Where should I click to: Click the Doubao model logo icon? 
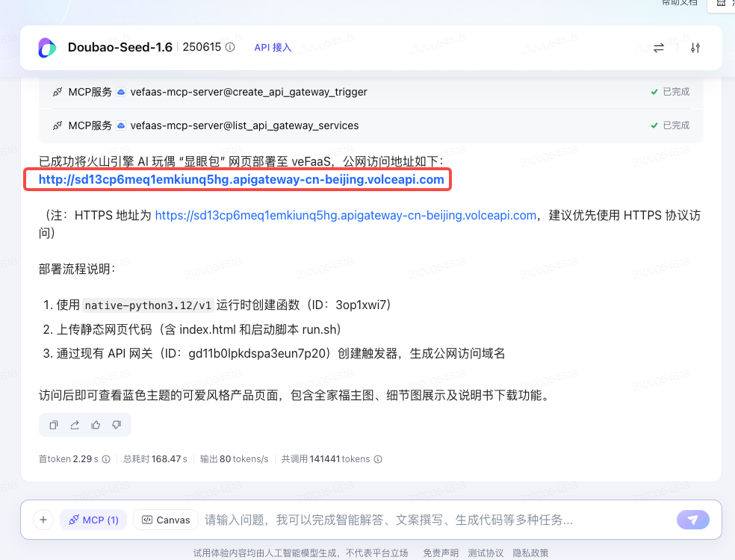point(47,48)
